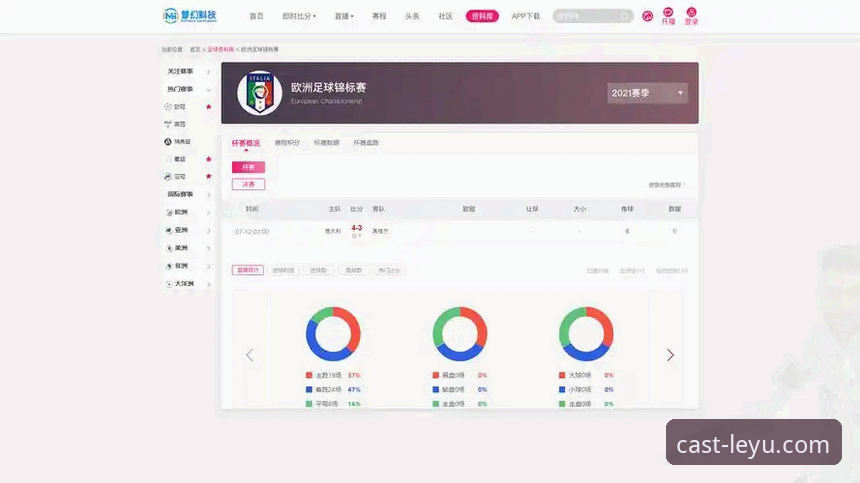Click the 07-12 03:00 match time
Image resolution: width=860 pixels, height=483 pixels.
click(252, 232)
